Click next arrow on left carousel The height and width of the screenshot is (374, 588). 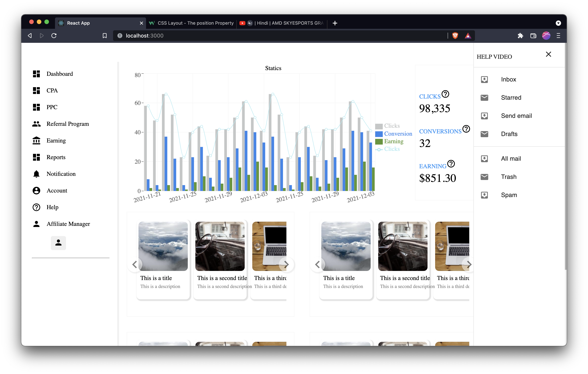[286, 264]
